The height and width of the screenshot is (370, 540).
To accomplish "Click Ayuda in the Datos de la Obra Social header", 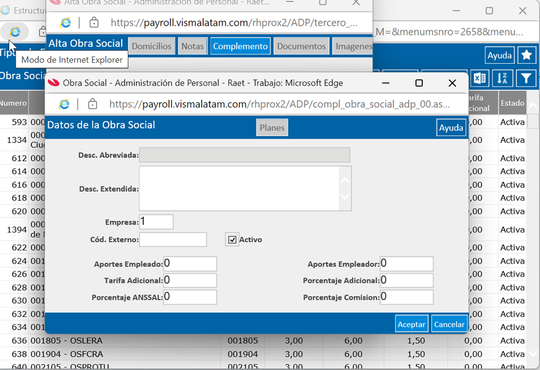I will pyautogui.click(x=451, y=127).
